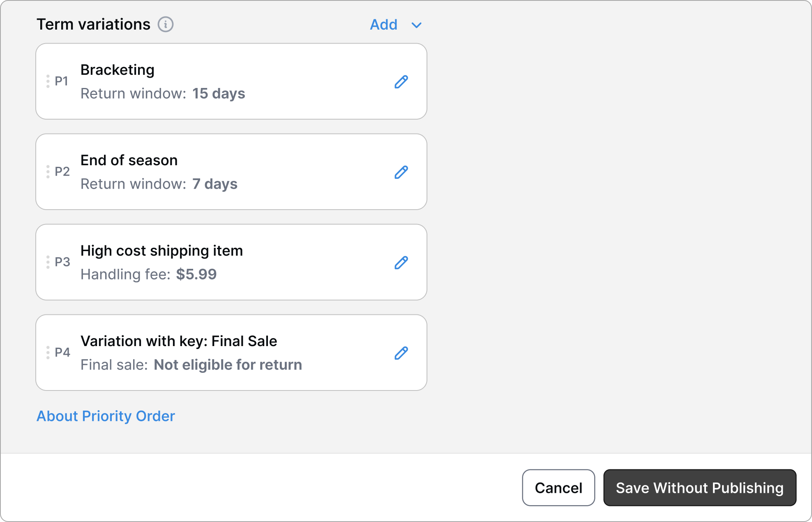812x522 pixels.
Task: Edit the Final Sale variation
Action: 401,353
